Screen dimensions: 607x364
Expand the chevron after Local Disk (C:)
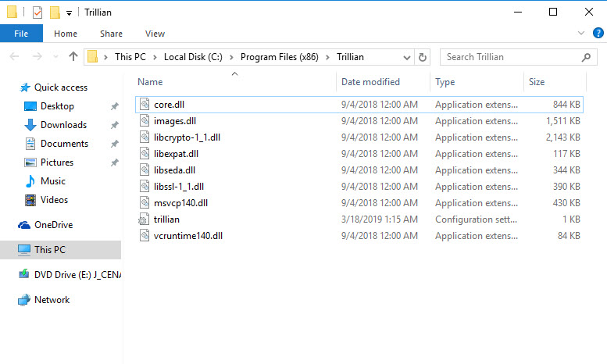pyautogui.click(x=231, y=57)
